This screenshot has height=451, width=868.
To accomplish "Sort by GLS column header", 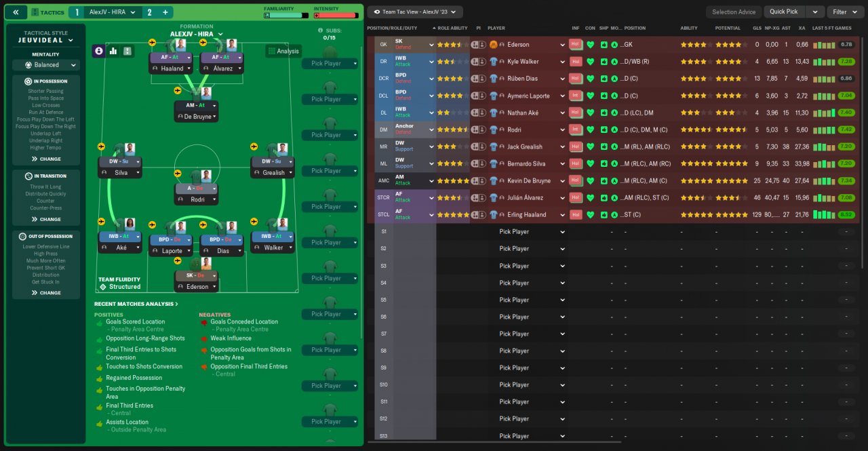I will (x=756, y=28).
